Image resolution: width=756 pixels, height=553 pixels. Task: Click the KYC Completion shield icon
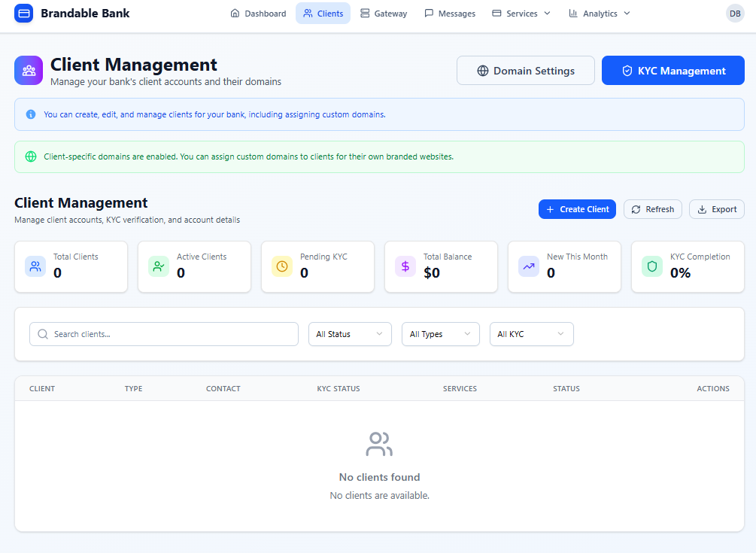coord(652,266)
